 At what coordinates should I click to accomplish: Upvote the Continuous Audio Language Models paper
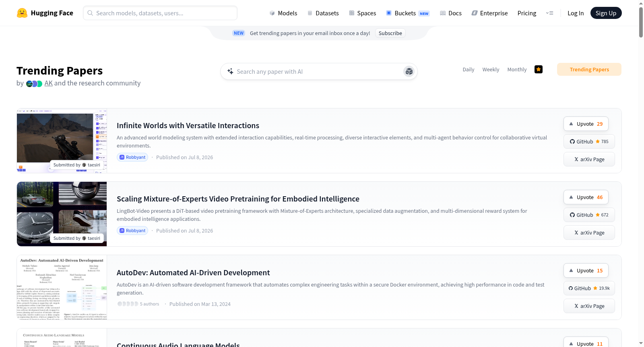click(x=586, y=343)
